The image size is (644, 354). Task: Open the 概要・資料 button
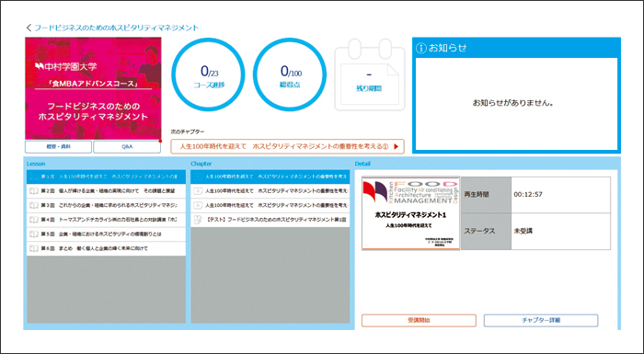(x=58, y=146)
